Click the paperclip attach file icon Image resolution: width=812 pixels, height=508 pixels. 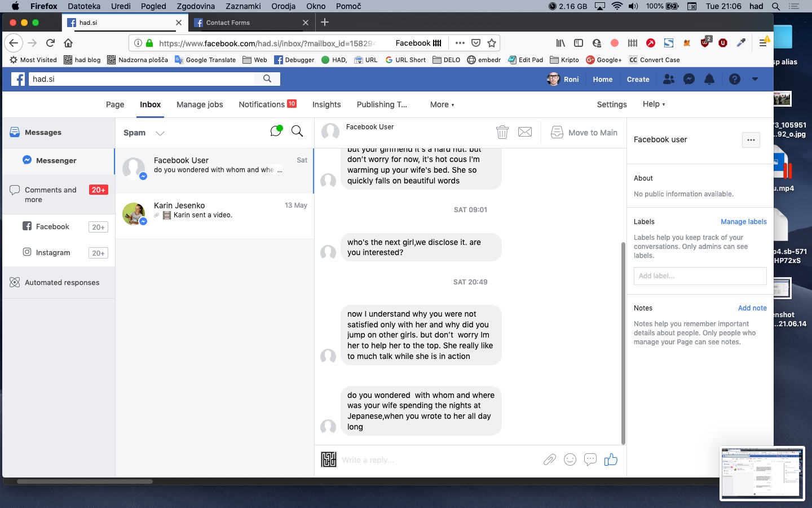point(549,460)
